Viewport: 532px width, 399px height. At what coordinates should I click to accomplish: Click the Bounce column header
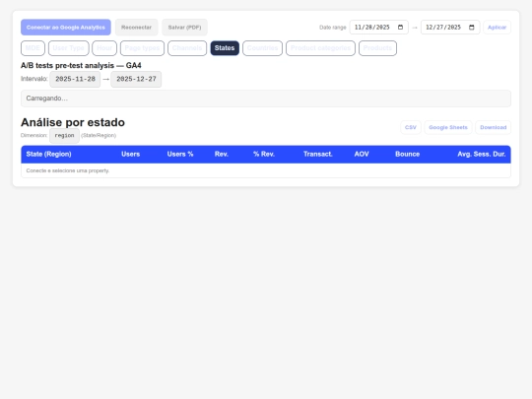point(408,154)
